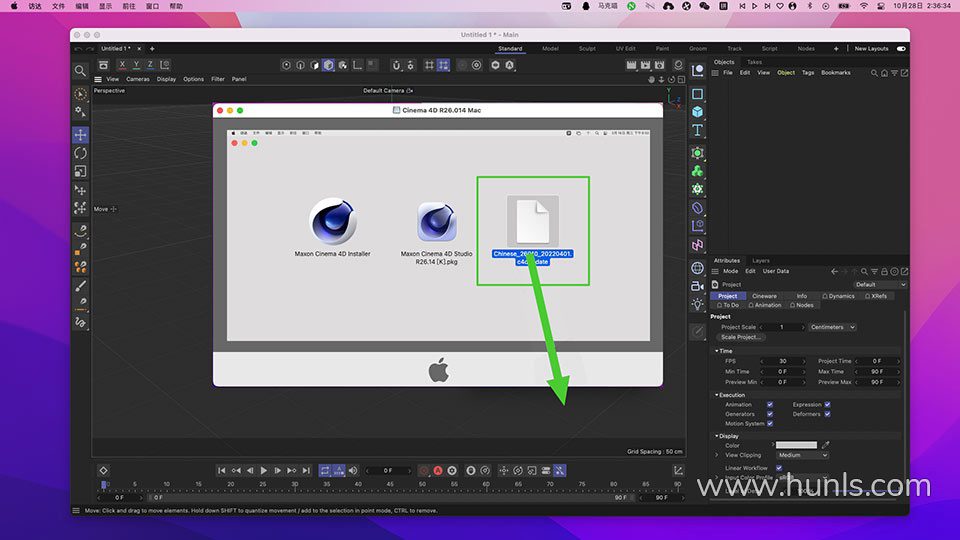Switch to the Sculpt layout tab

[587, 48]
